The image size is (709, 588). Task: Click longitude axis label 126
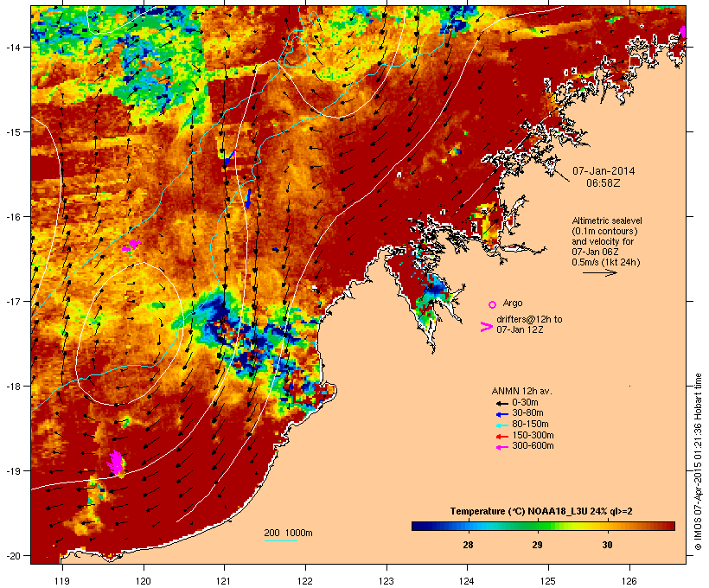(x=629, y=581)
